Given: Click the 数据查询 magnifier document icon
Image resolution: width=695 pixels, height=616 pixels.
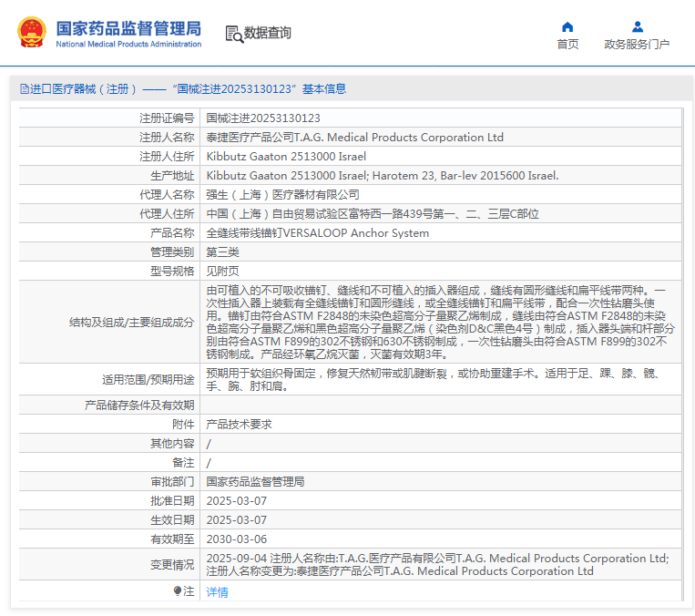Looking at the screenshot, I should point(234,34).
